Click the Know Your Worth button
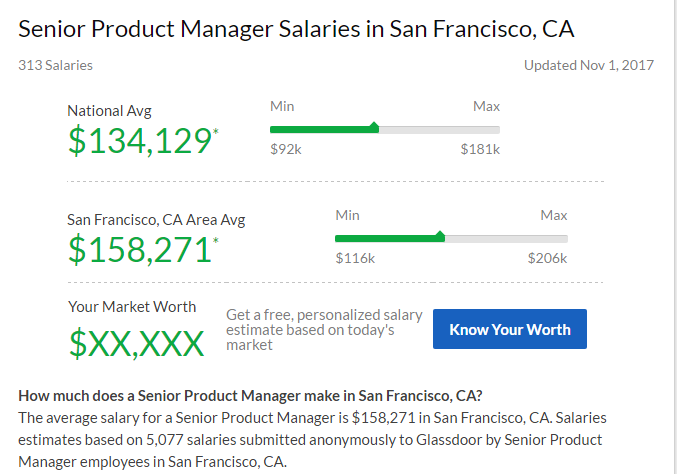 tap(509, 329)
